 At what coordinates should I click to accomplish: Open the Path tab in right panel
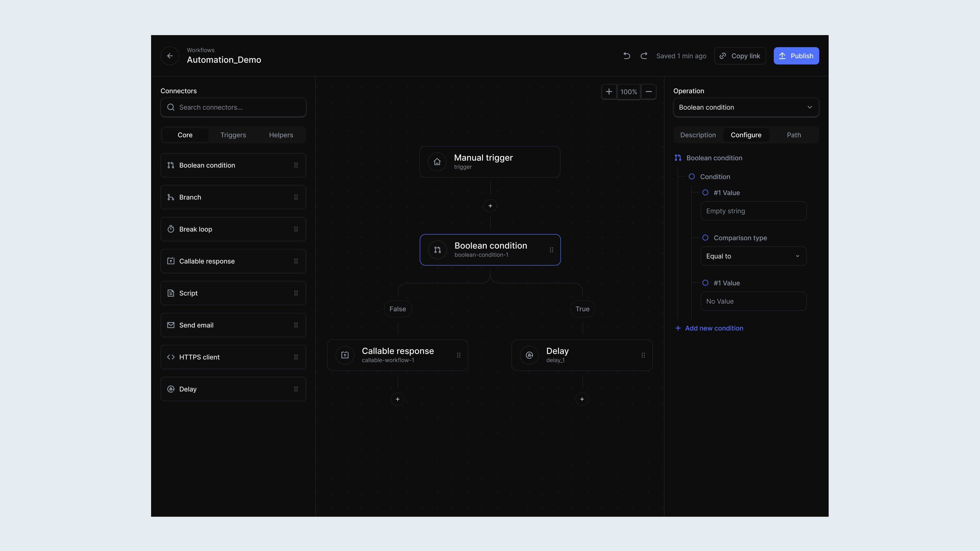794,135
